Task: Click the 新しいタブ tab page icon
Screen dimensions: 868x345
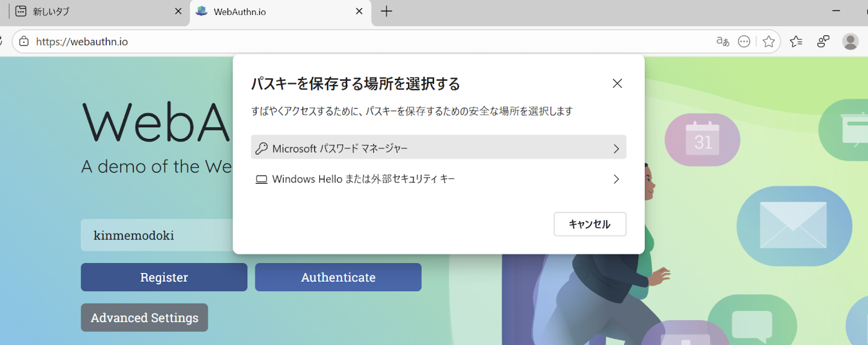Action: 21,11
